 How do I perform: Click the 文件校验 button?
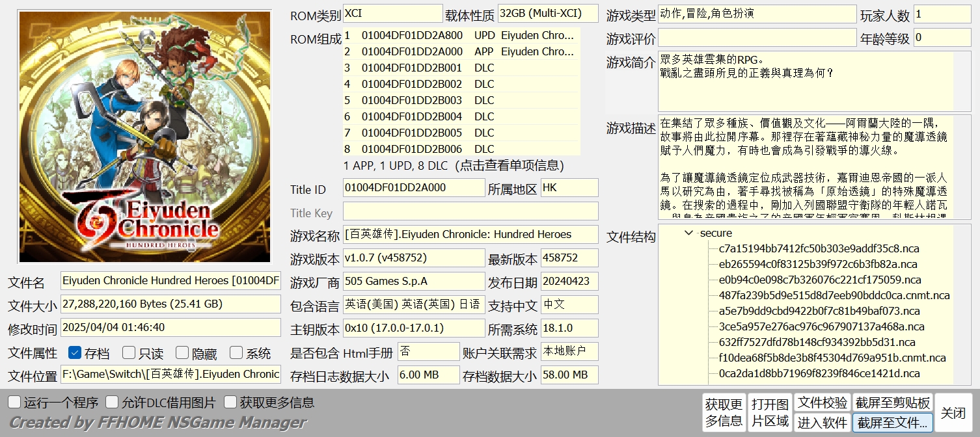[823, 403]
